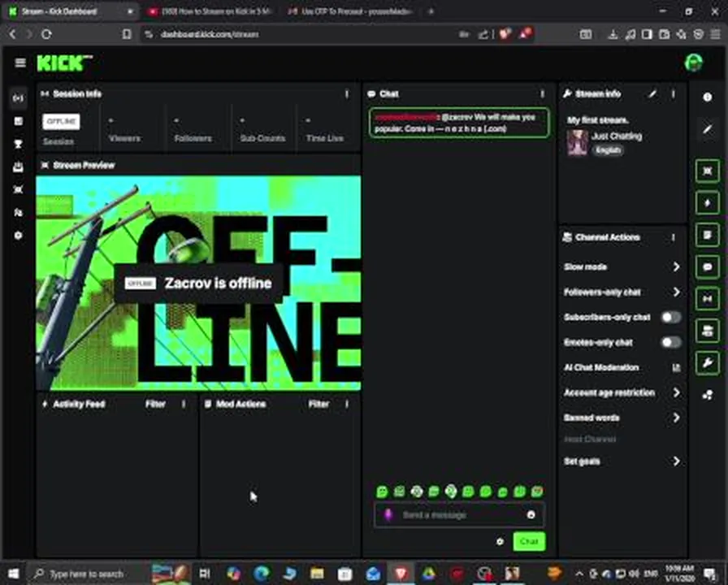Switch to Stream - Kick Dashboard tab

(70, 11)
